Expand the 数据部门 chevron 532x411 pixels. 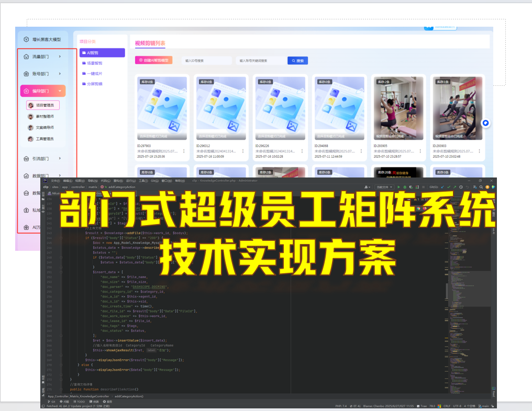[60, 175]
